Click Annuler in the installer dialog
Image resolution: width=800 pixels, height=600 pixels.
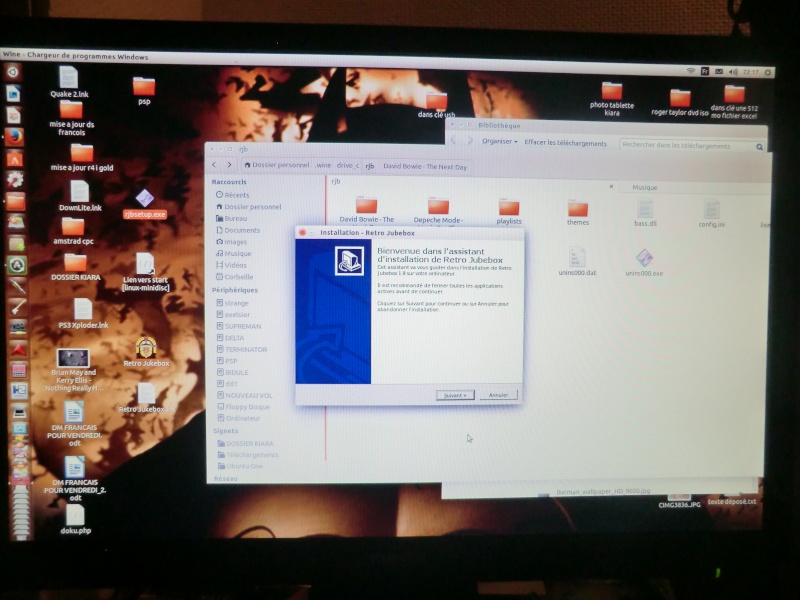[498, 395]
